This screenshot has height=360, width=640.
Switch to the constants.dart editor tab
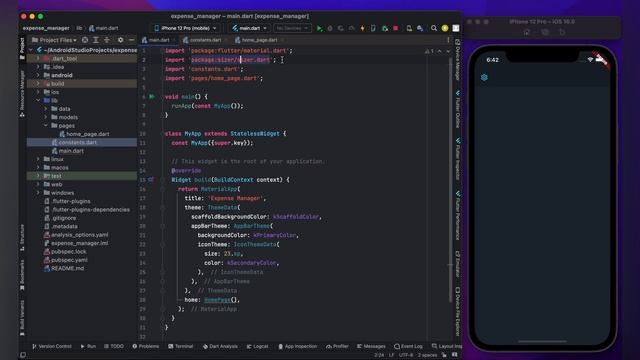204,40
